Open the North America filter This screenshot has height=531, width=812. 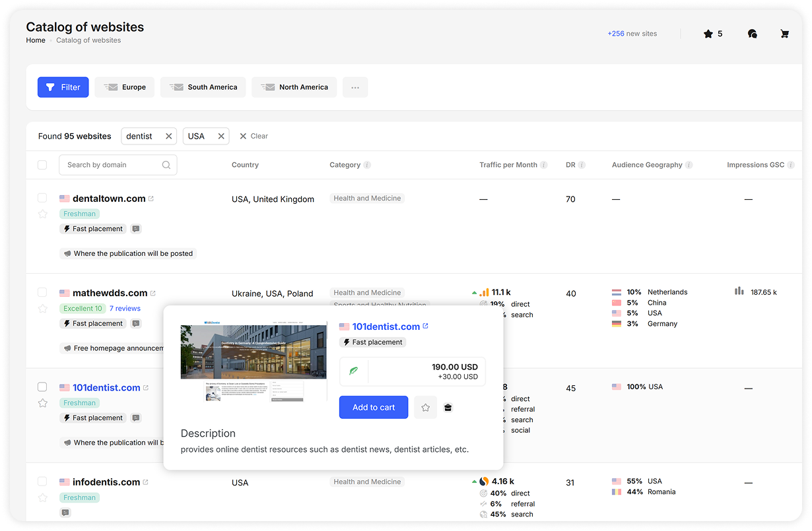[294, 86]
